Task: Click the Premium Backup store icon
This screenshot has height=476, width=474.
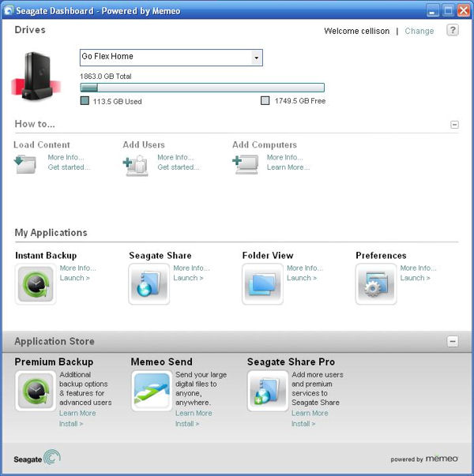Action: point(36,391)
